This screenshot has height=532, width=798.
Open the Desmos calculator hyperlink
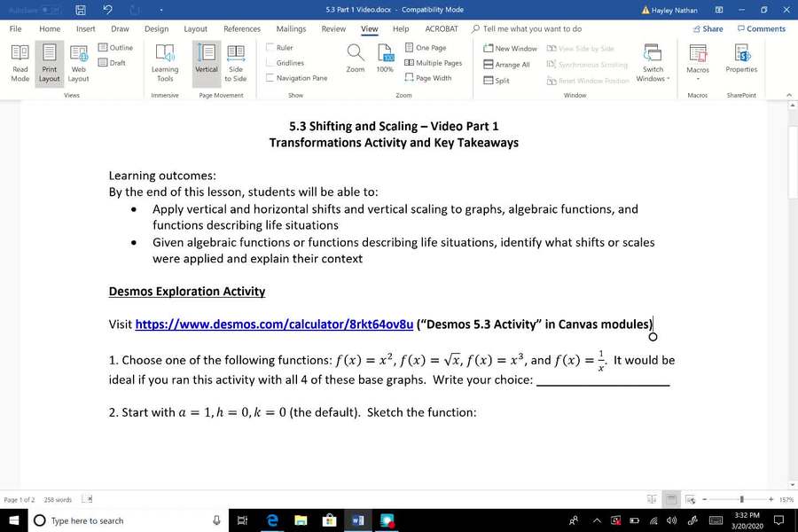tap(274, 325)
